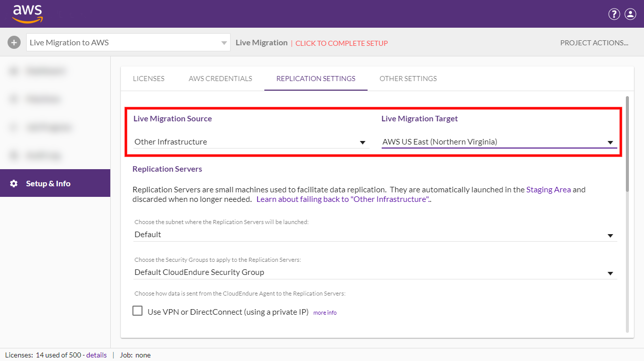This screenshot has width=644, height=361.
Task: Click the AWS logo
Action: coord(28,14)
